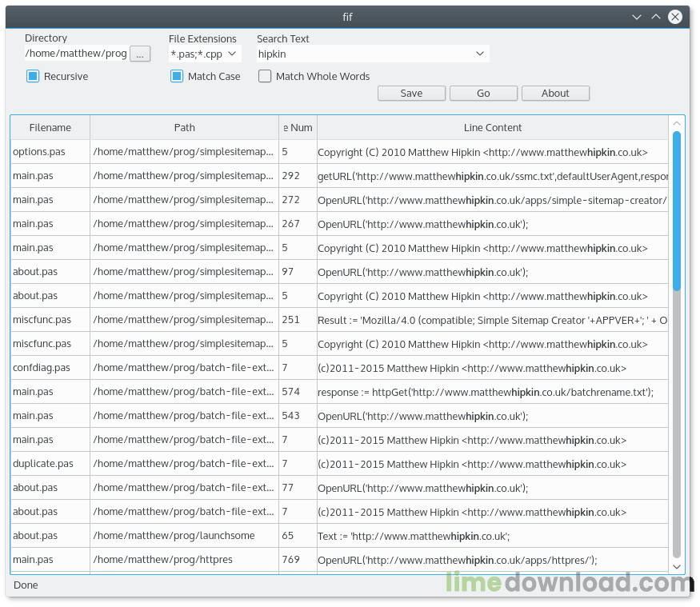Start the search with the Go button
Viewport: 700px width, 607px height.
click(x=483, y=94)
